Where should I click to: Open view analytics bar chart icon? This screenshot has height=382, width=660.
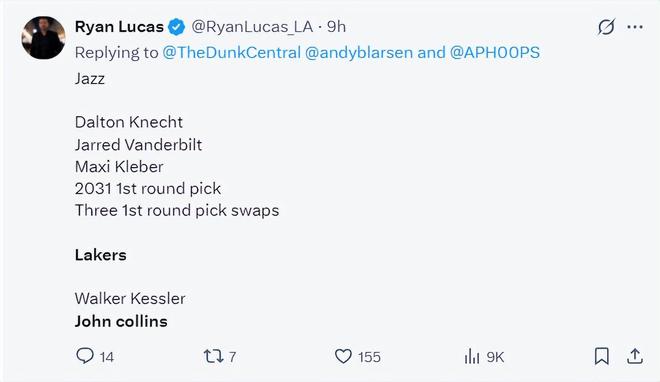click(x=472, y=356)
